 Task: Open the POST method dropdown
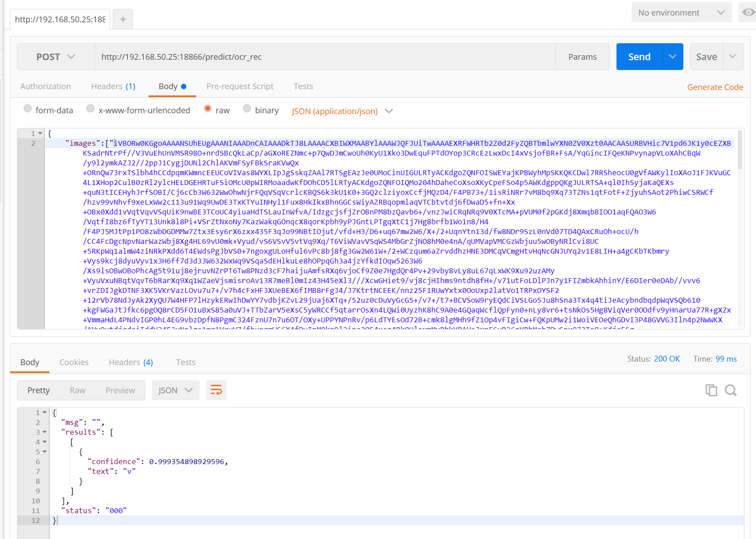tap(55, 57)
